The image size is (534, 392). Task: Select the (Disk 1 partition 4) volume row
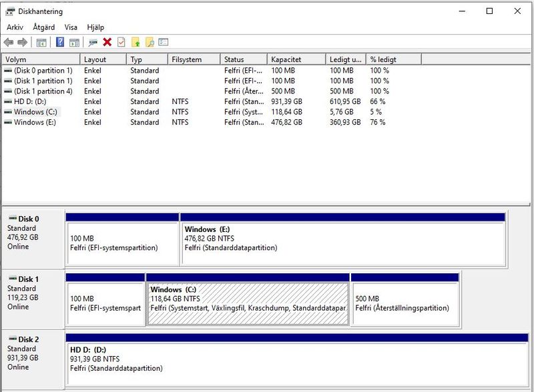click(212, 91)
